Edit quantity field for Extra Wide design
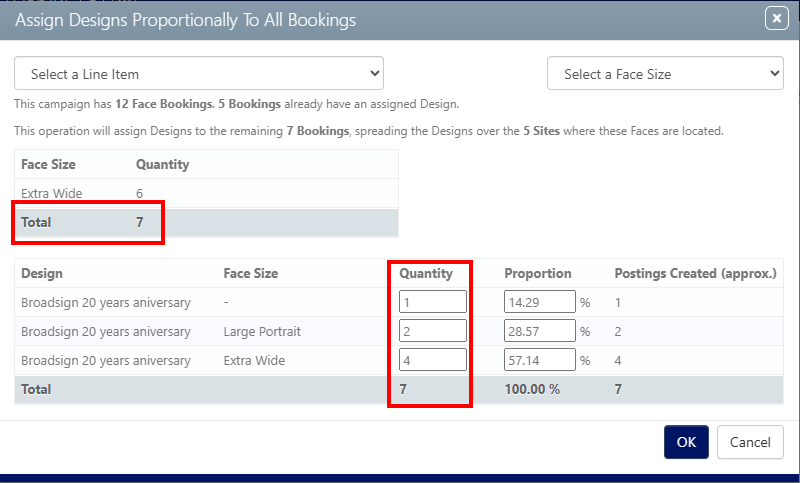The image size is (800, 483). point(433,360)
